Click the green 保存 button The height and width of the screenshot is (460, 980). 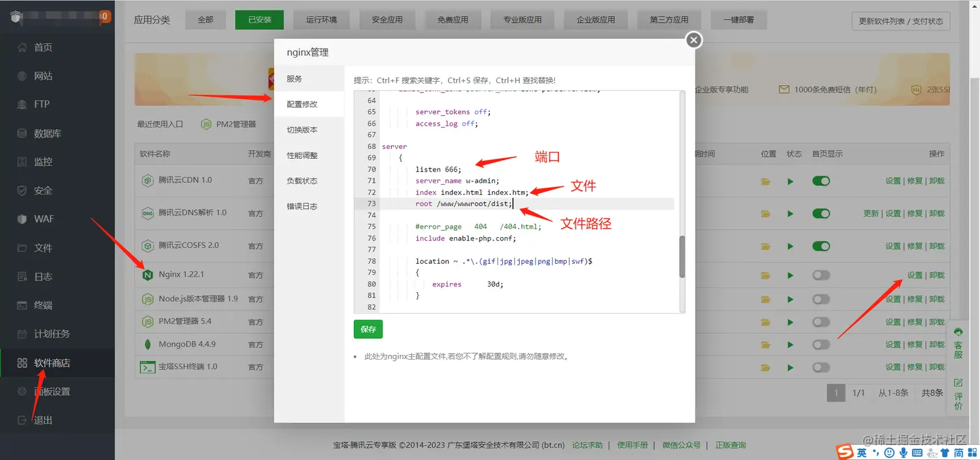tap(368, 329)
